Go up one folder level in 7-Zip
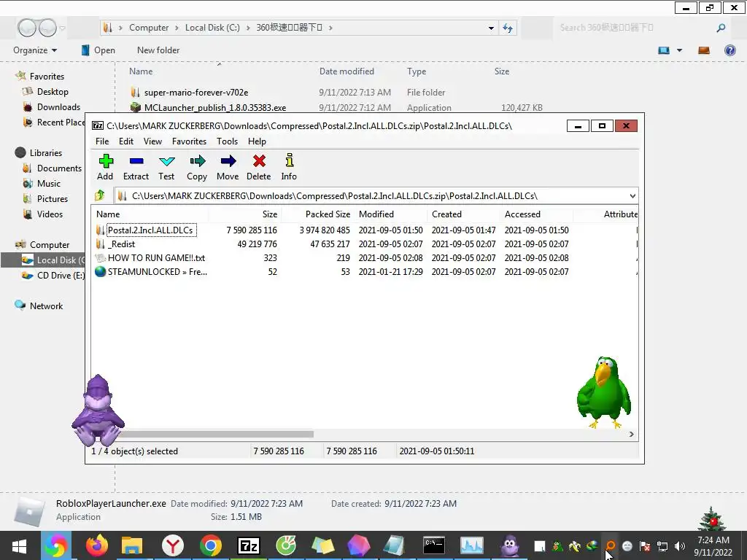 [x=100, y=195]
